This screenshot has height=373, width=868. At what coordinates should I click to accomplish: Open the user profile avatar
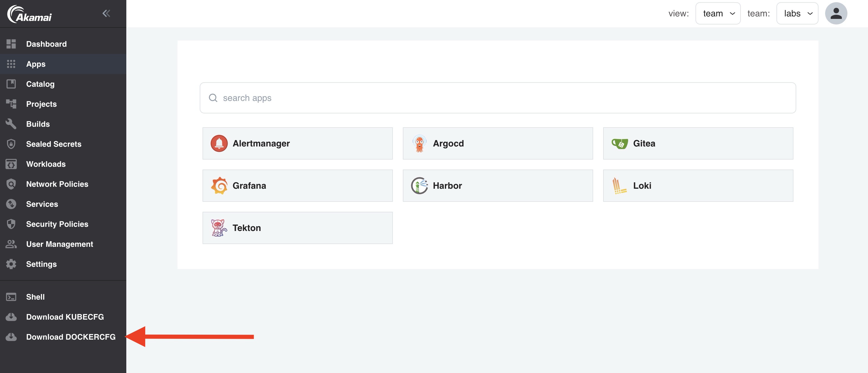tap(836, 13)
